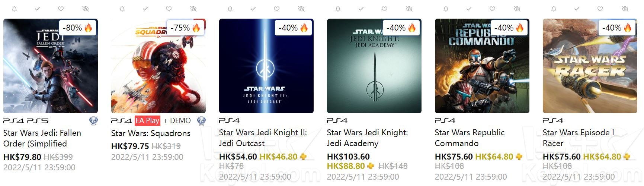Image resolution: width=644 pixels, height=186 pixels.
Task: Click the bell icon above Jedi Academy
Action: coord(338,9)
